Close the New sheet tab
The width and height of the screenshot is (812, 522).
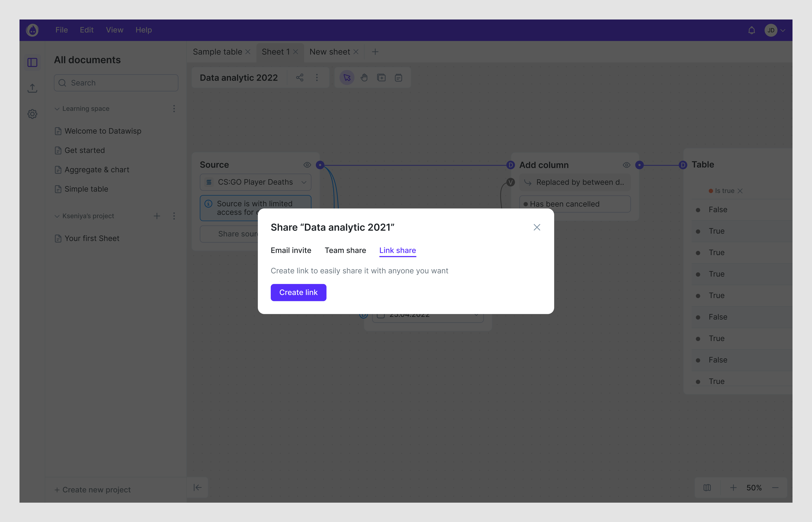(356, 52)
